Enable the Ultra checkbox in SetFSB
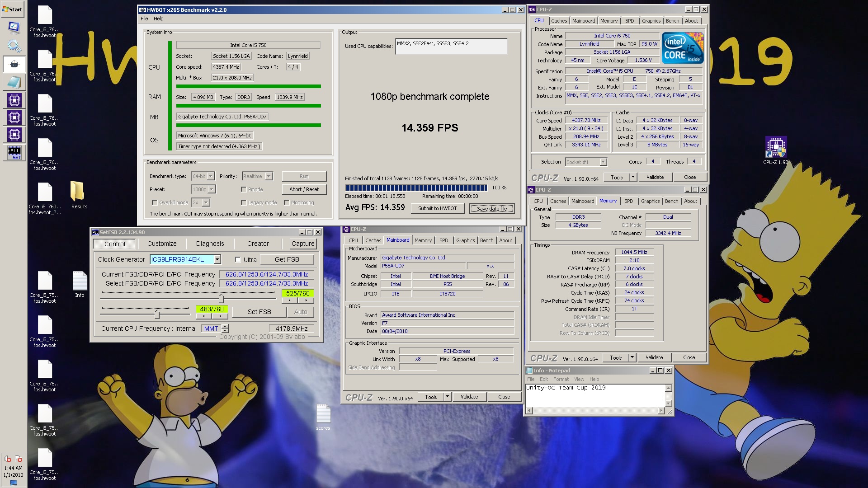Screen dimensions: 868x488 (x=238, y=260)
